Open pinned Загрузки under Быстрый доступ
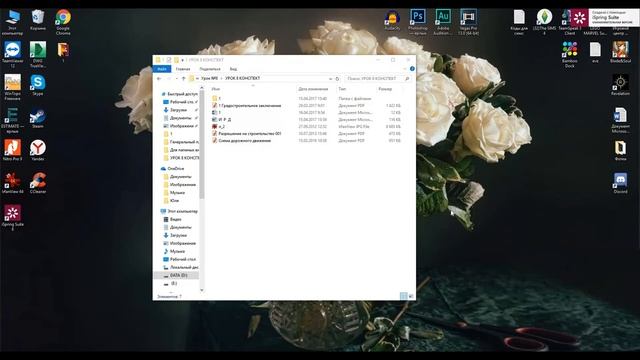640x360 pixels. [x=178, y=110]
